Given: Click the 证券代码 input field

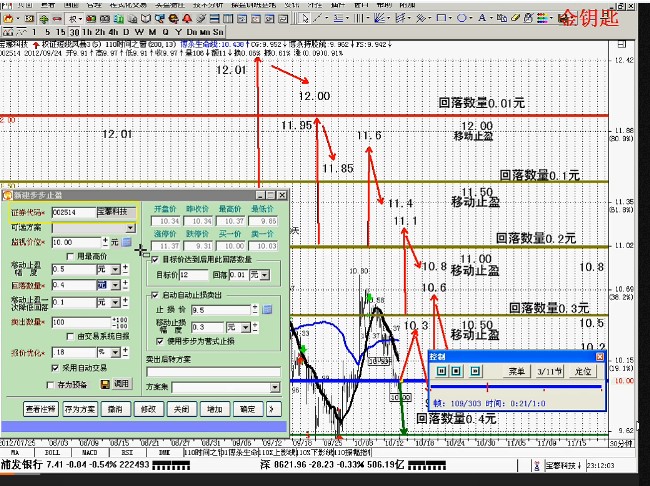Looking at the screenshot, I should coord(74,212).
